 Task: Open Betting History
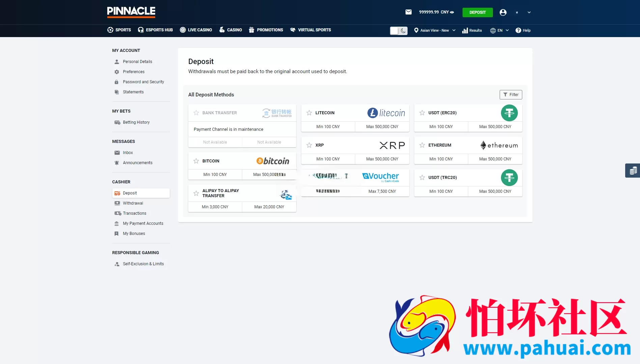click(136, 122)
